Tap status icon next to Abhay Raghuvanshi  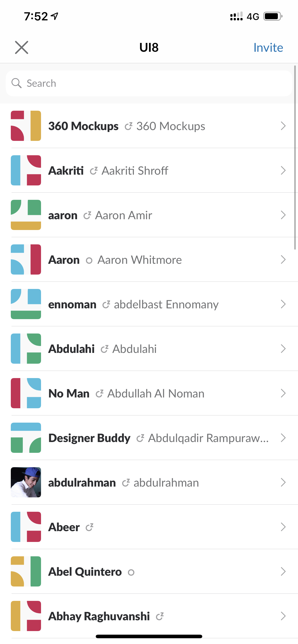[x=160, y=616]
